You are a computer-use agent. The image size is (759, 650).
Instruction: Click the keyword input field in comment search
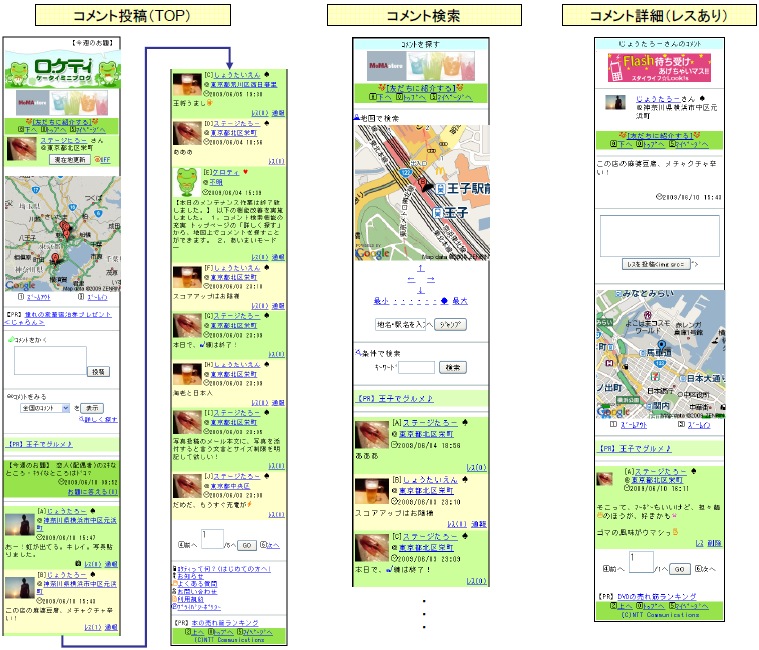point(416,368)
